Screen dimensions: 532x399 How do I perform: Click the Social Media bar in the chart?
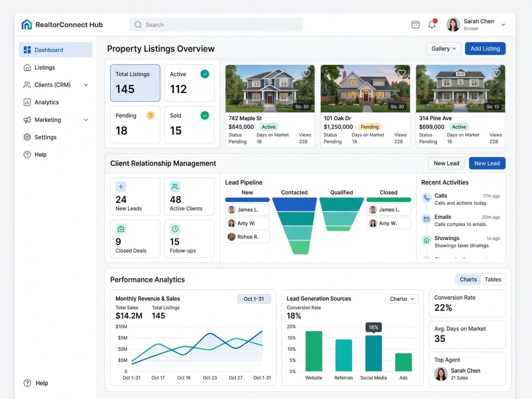point(373,353)
